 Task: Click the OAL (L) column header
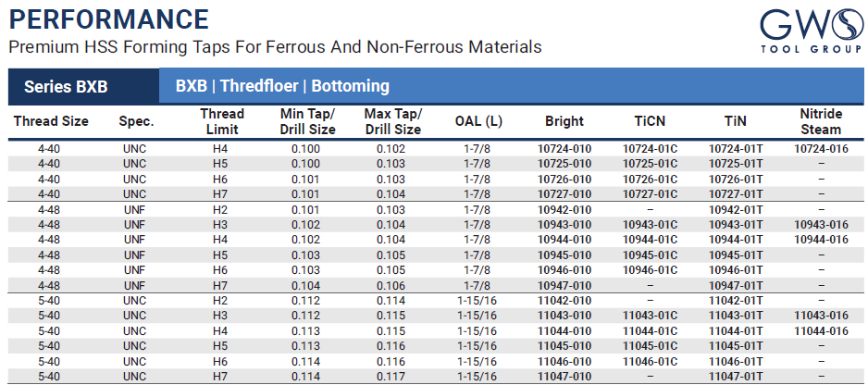[x=479, y=121]
